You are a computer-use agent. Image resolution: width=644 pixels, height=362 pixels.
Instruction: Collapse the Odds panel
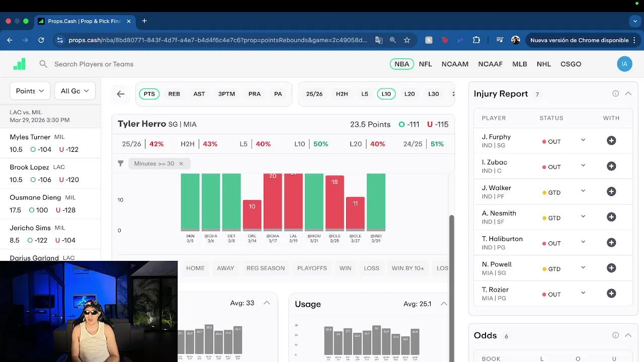[628, 335]
